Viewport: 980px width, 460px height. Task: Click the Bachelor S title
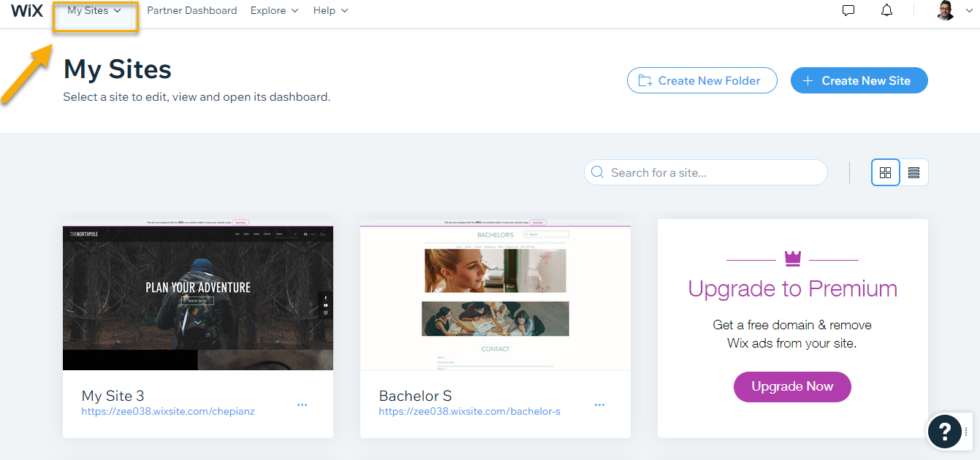click(415, 396)
